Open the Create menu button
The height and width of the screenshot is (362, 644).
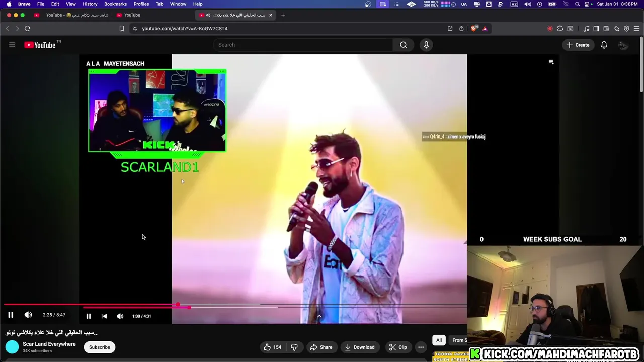click(x=578, y=45)
